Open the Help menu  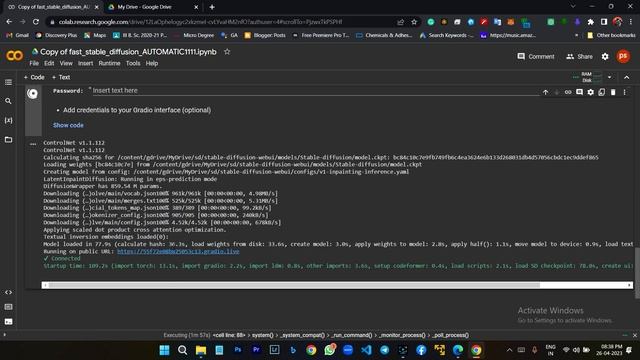pyautogui.click(x=151, y=63)
